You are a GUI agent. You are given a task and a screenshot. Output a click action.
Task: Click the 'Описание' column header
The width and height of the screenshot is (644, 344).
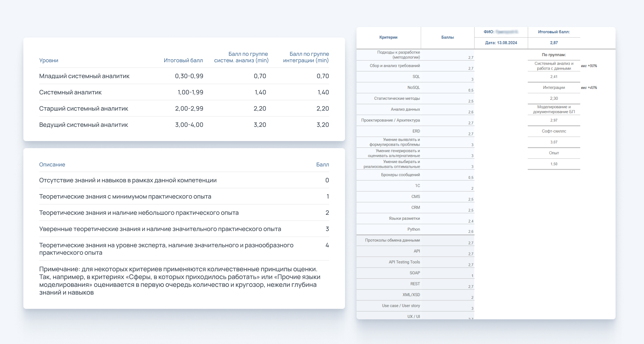click(52, 164)
